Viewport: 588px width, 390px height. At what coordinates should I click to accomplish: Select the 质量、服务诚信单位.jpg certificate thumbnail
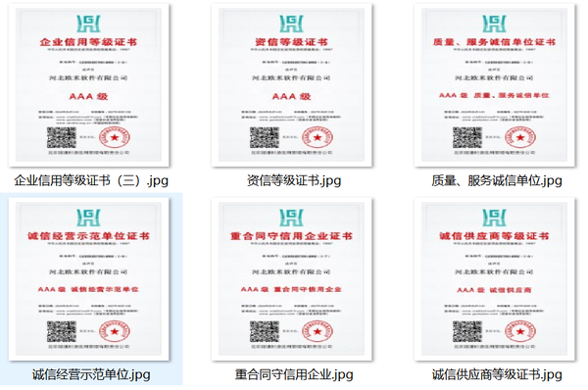coord(495,85)
